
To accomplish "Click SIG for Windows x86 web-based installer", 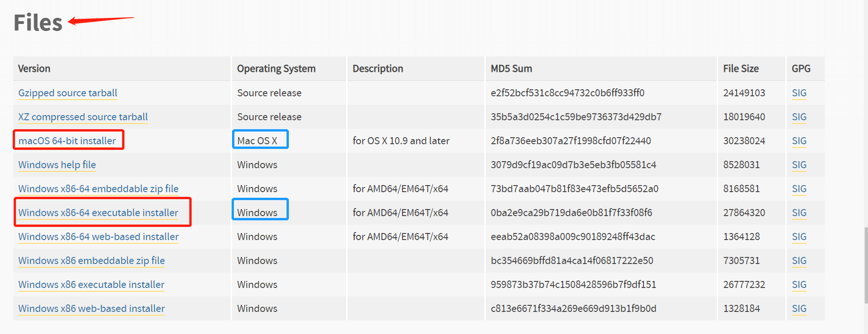I will click(x=799, y=309).
